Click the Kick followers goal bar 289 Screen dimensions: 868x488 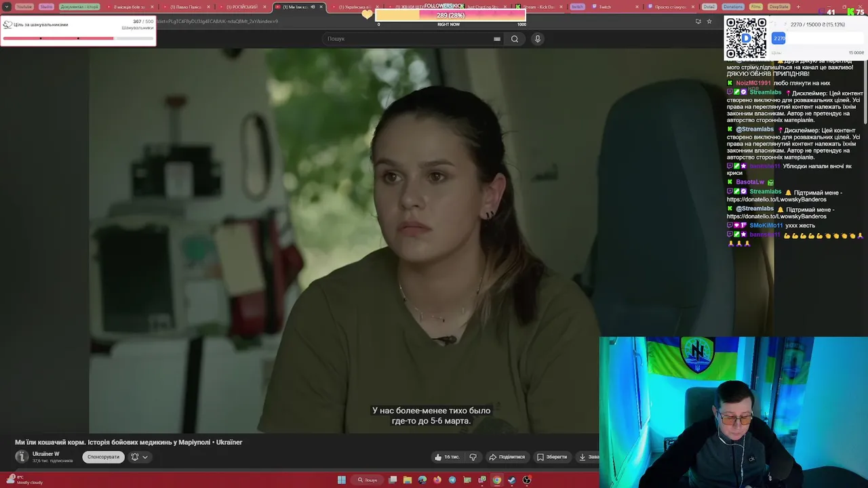pyautogui.click(x=450, y=15)
